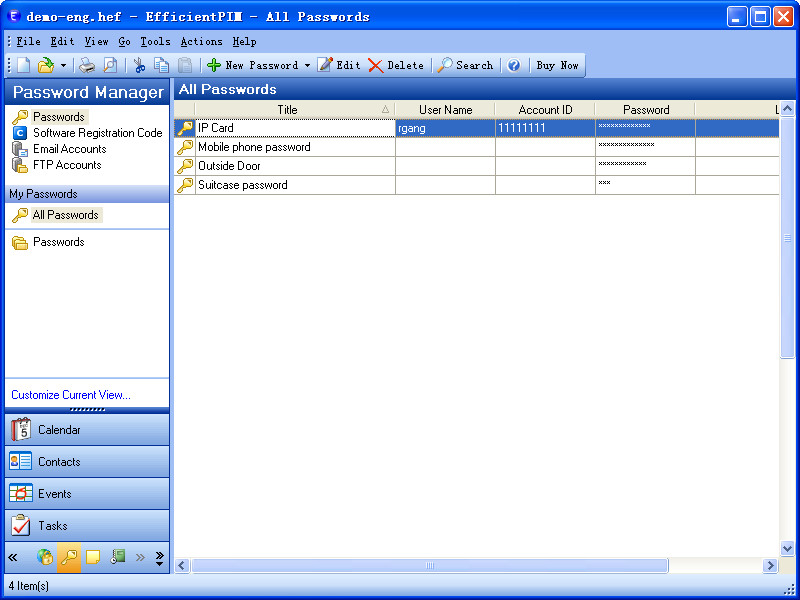
Task: Sort by the User Name column header
Action: (x=445, y=110)
